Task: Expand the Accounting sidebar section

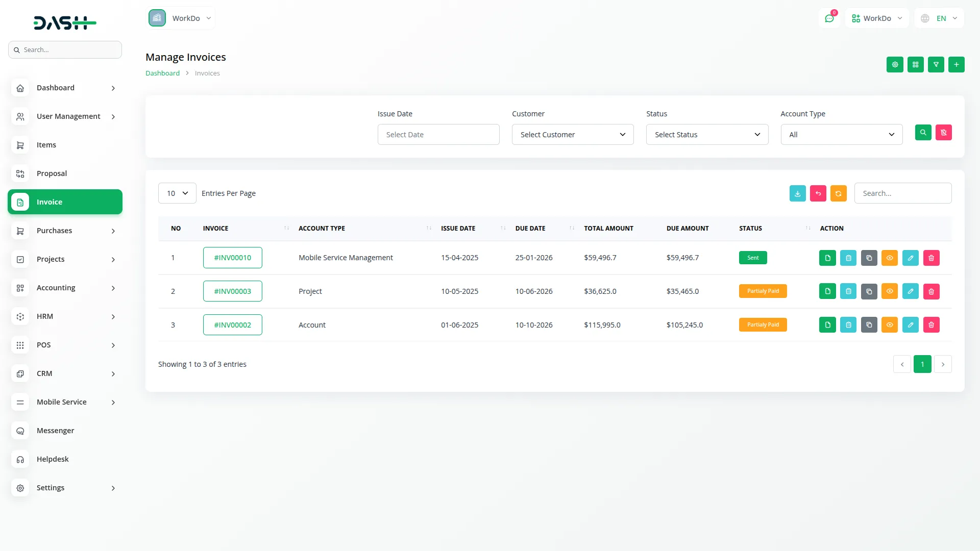Action: click(x=65, y=288)
